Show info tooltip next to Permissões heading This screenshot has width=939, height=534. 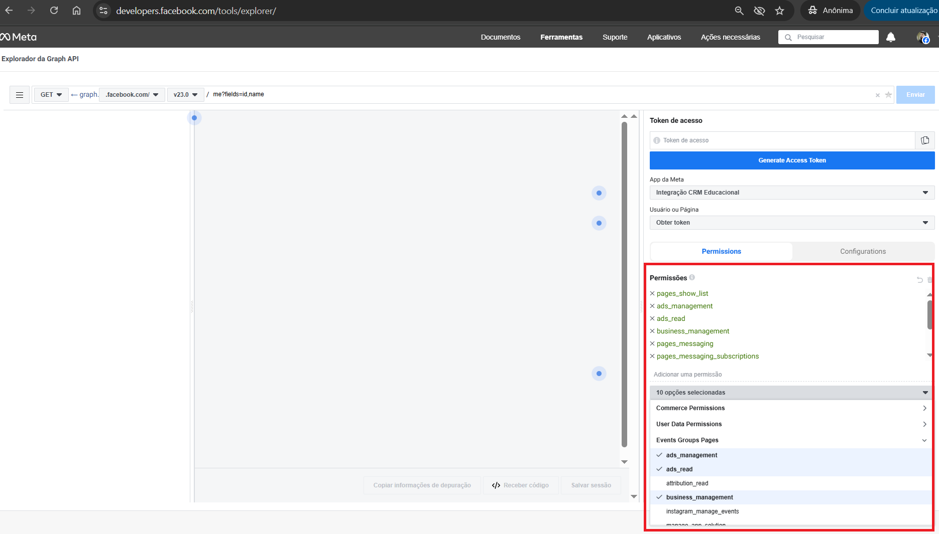click(x=692, y=278)
